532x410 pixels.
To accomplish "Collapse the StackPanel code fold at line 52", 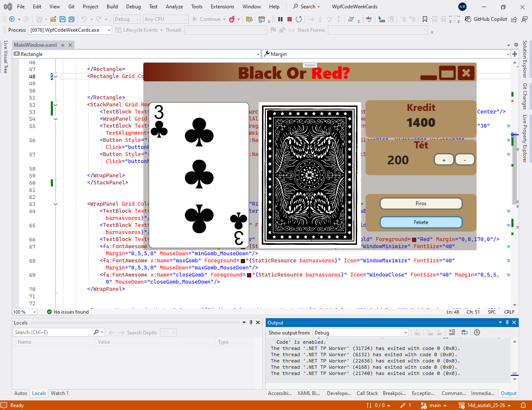I will tap(56, 105).
